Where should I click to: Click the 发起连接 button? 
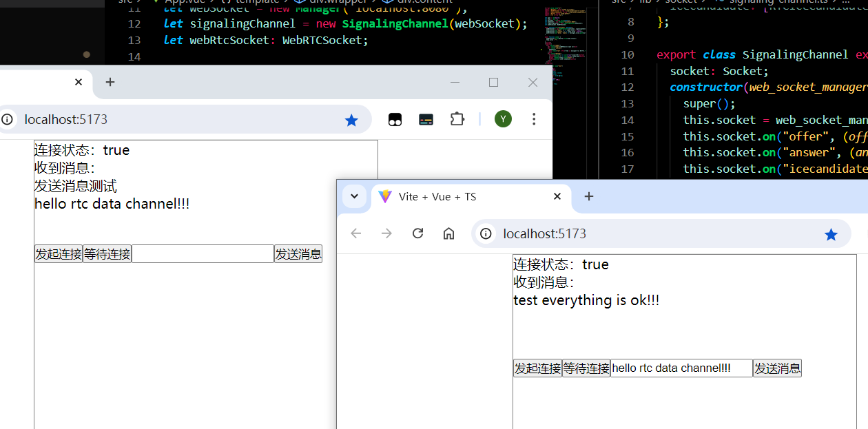(537, 368)
